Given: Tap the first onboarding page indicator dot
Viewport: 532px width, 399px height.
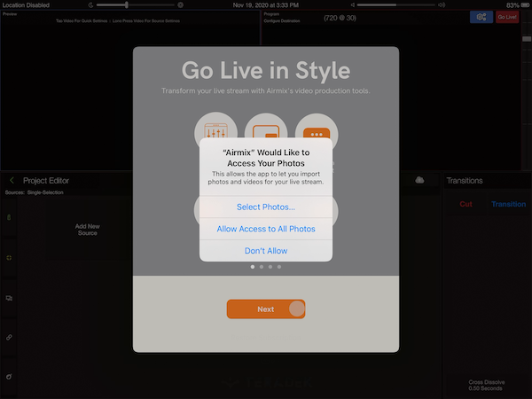Looking at the screenshot, I should (x=252, y=266).
